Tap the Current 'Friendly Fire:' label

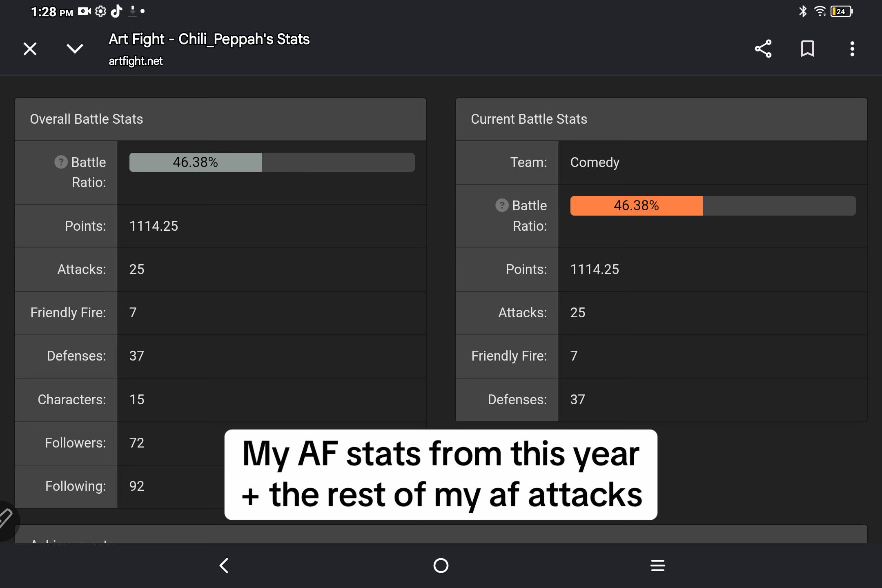click(509, 356)
